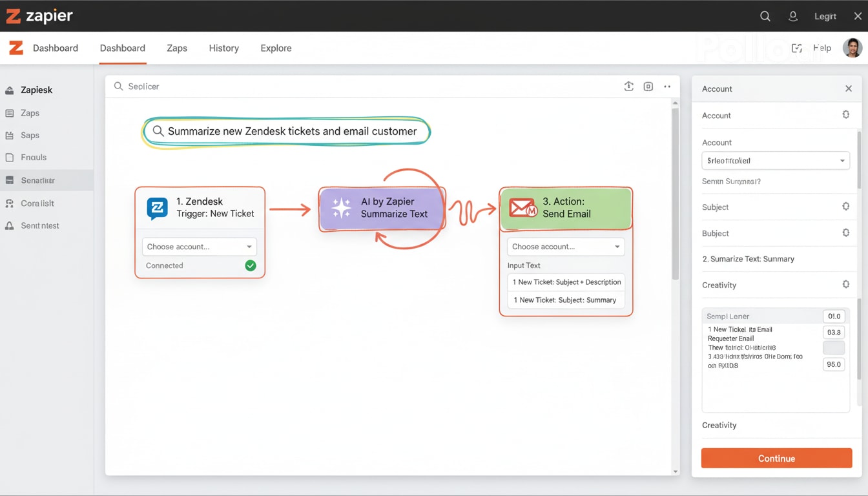This screenshot has width=868, height=496.
Task: Click the 'Input Text' label
Action: point(524,265)
